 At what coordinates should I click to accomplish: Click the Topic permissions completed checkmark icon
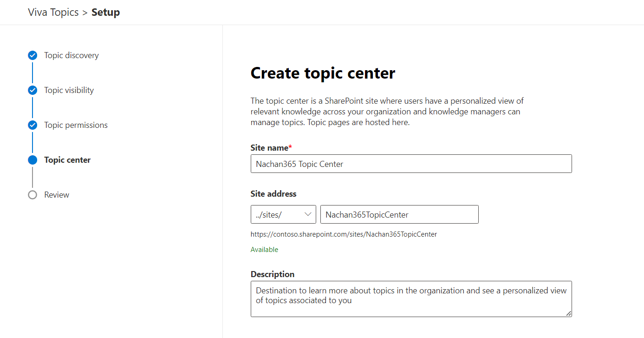tap(33, 125)
